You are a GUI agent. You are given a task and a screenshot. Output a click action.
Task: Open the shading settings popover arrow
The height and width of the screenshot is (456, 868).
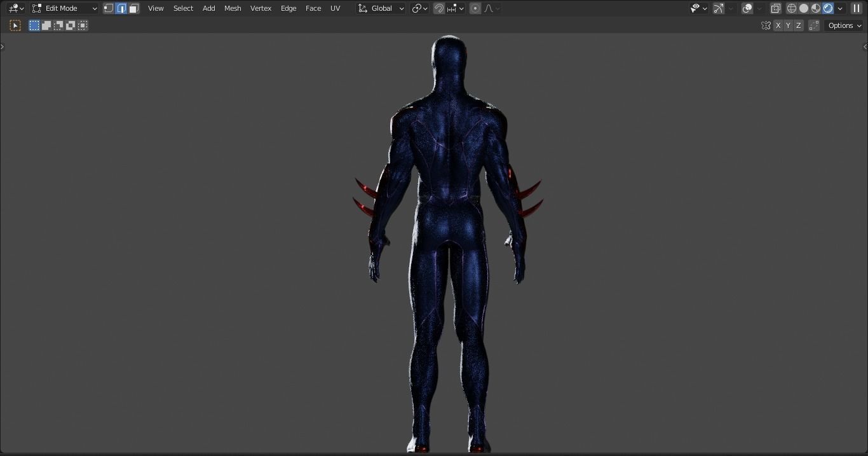839,8
